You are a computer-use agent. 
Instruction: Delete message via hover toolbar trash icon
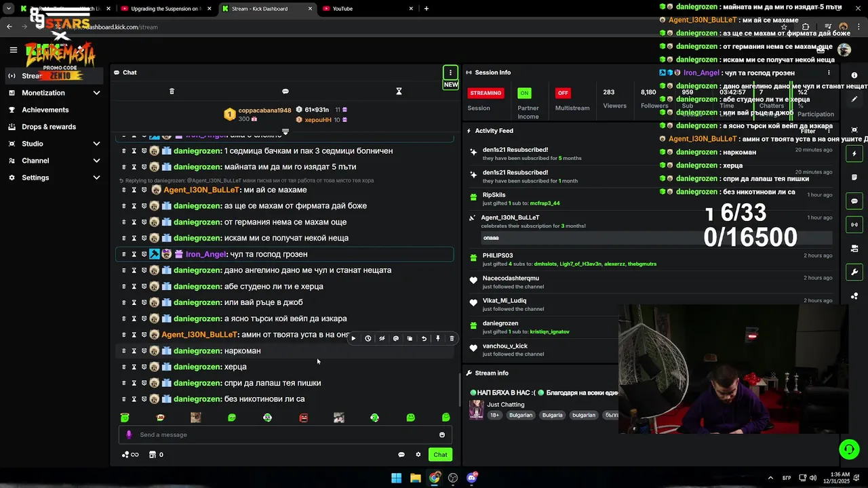tap(452, 338)
